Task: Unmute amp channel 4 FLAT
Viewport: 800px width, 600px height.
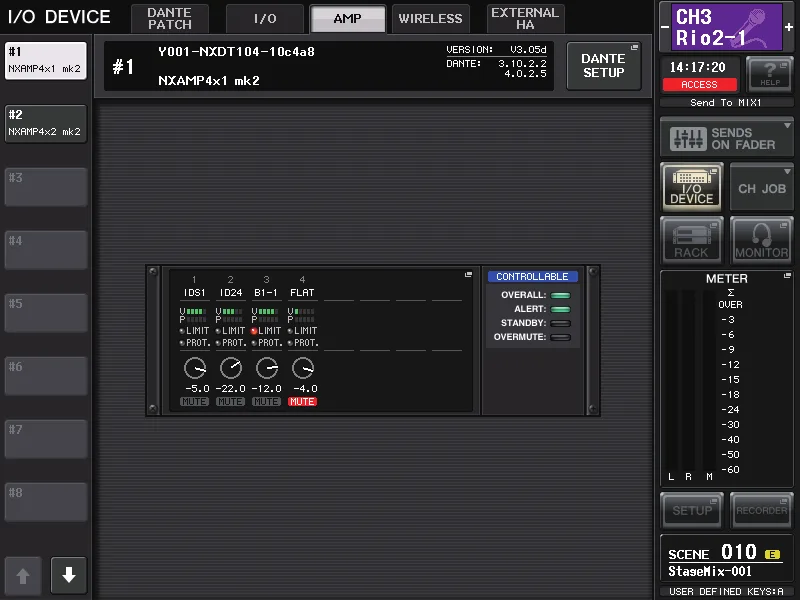Action: pyautogui.click(x=303, y=402)
